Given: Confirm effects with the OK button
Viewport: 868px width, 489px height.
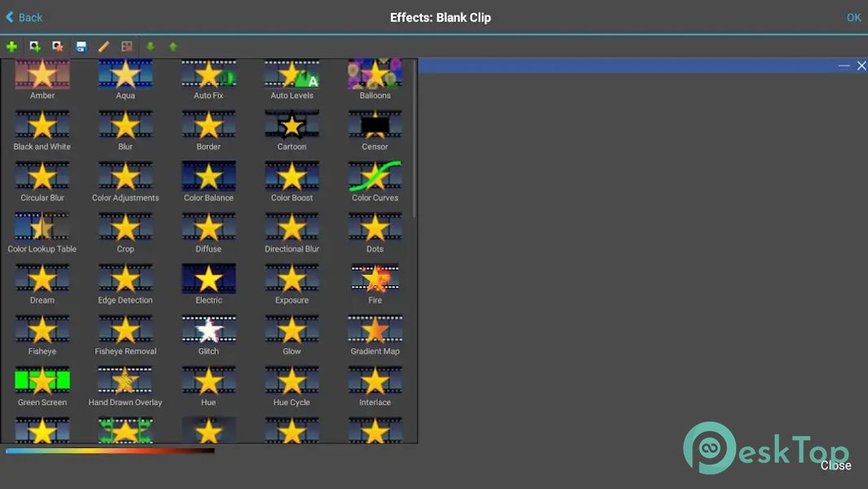Looking at the screenshot, I should (x=853, y=17).
